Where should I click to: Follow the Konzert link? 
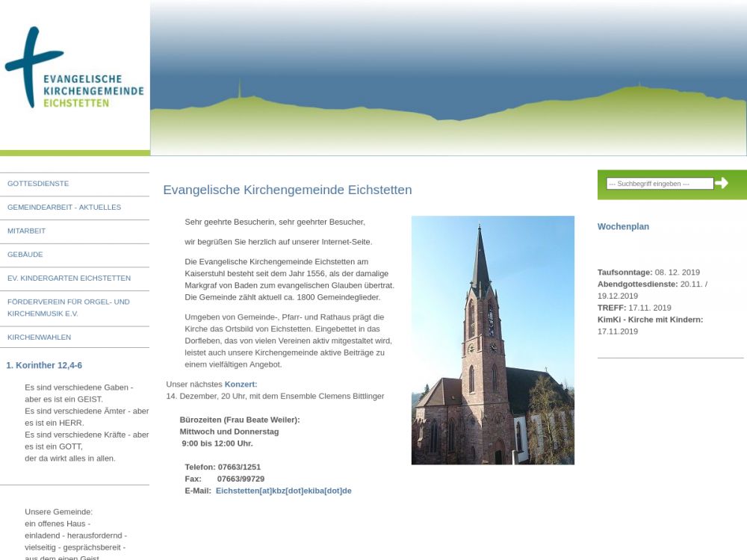pos(241,385)
